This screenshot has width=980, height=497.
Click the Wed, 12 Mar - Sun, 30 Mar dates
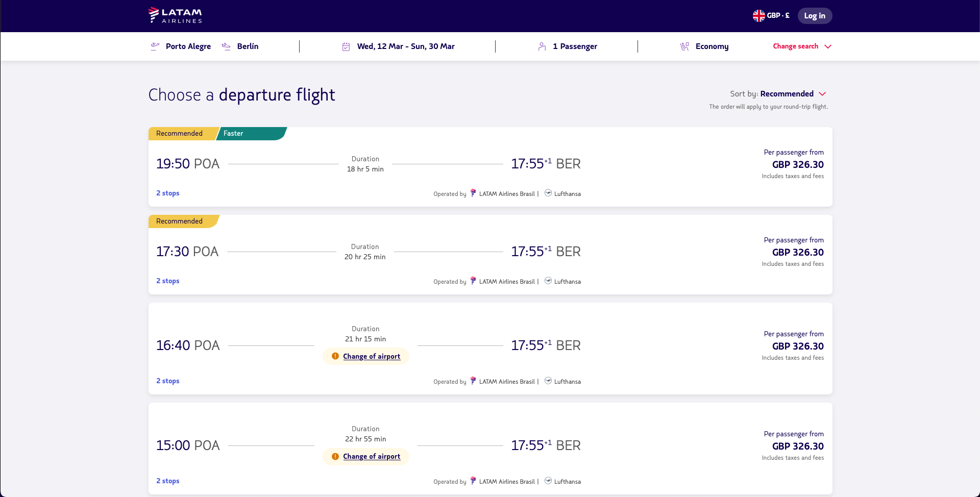coord(406,46)
